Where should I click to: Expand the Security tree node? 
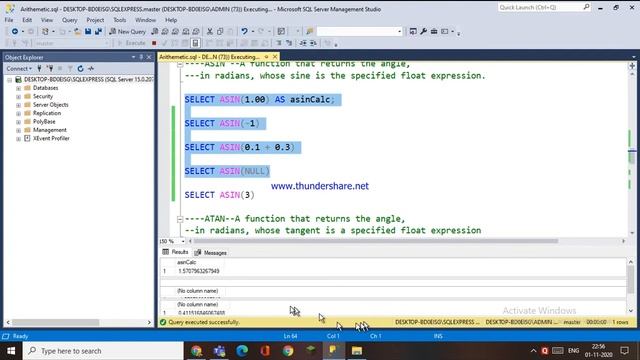(x=18, y=97)
